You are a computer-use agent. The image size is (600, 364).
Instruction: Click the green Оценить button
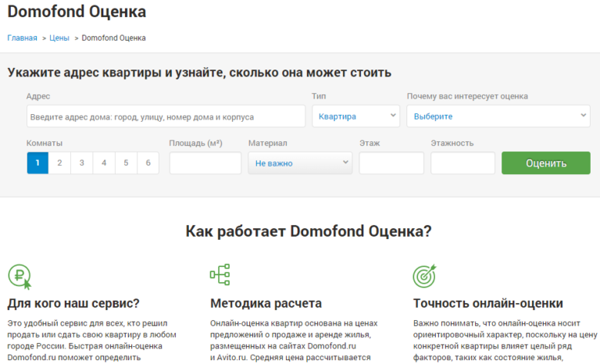(546, 163)
